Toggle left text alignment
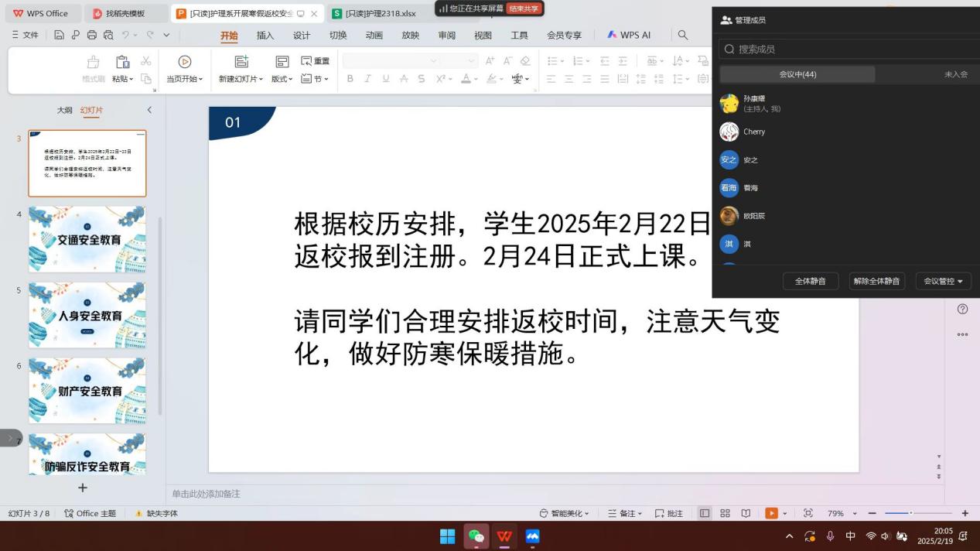 (x=551, y=79)
